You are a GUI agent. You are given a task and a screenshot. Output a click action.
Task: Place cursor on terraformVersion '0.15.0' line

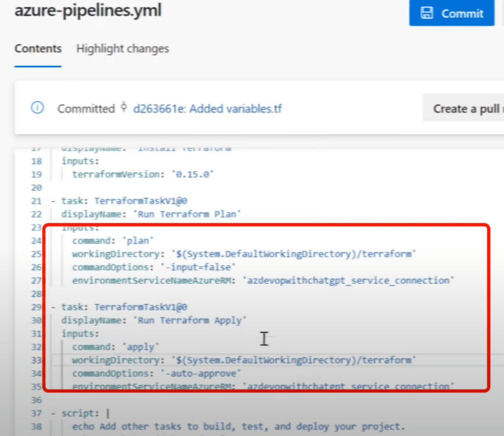coord(143,175)
